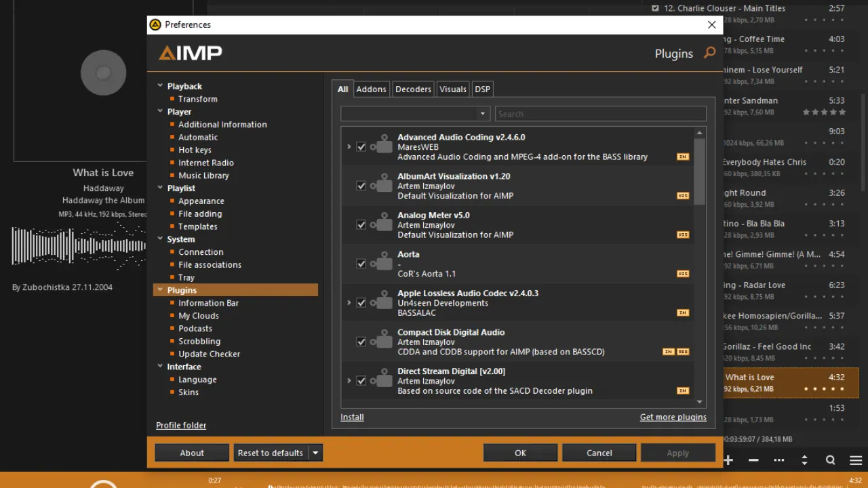Expand the Advanced Audio Coding plugin row
Viewport: 868px width, 488px height.
click(x=349, y=146)
